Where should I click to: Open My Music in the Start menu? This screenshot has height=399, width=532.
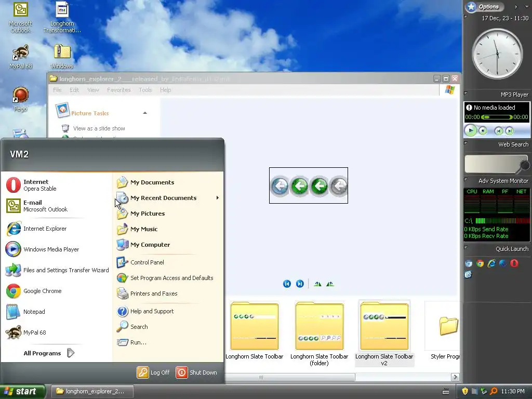coord(168,229)
